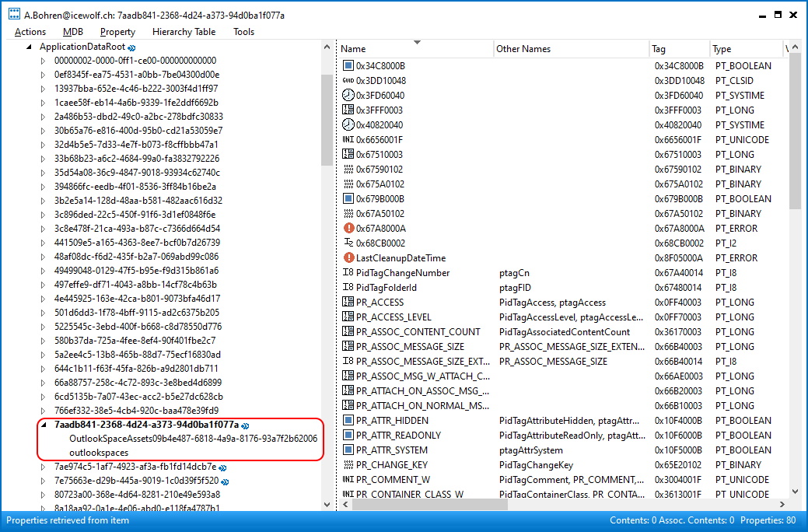Click the icon beside PR_ASSOC_CONTENT_COUNT
This screenshot has height=532, width=808.
click(x=348, y=331)
